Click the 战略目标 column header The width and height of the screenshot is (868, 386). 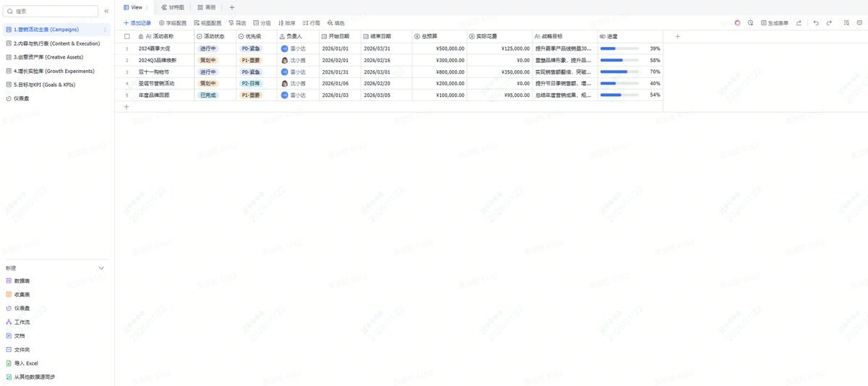(565, 35)
